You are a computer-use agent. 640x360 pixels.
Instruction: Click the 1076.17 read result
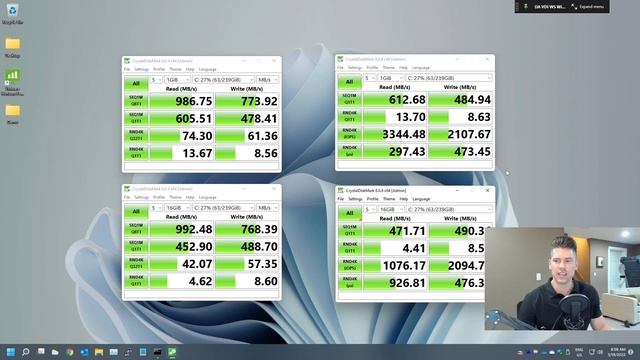pos(395,265)
